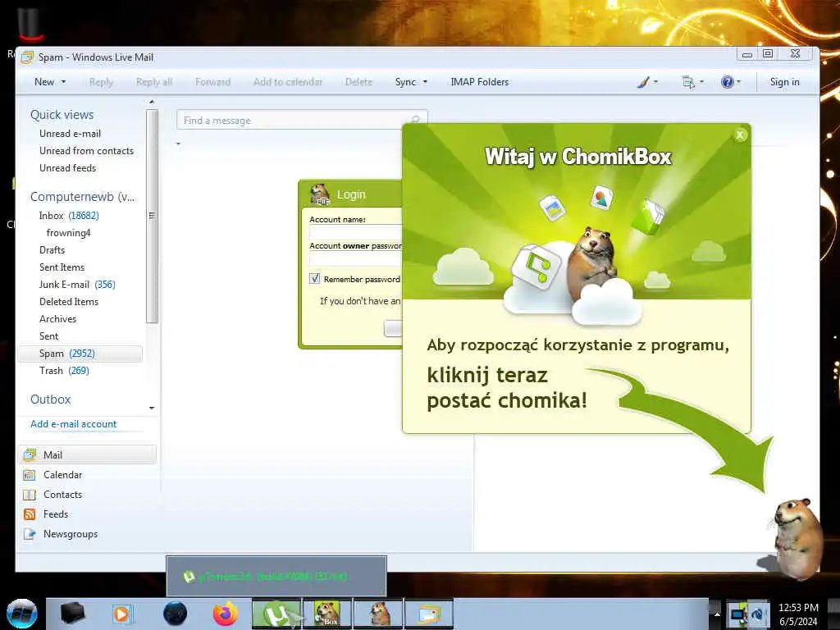Image resolution: width=840 pixels, height=630 pixels.
Task: Open the Archives folder
Action: [x=58, y=318]
